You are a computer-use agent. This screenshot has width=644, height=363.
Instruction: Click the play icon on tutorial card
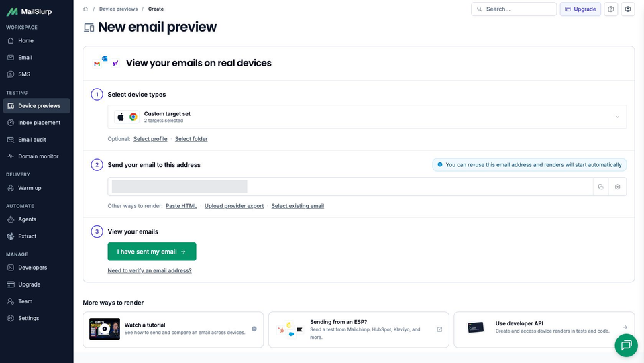[254, 329]
